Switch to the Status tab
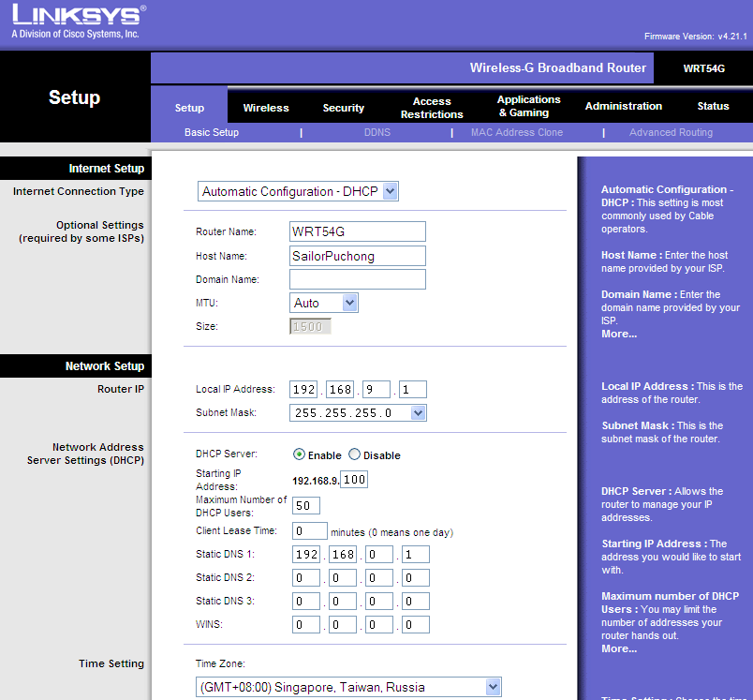Screen dimensions: 753x700 pyautogui.click(x=713, y=106)
